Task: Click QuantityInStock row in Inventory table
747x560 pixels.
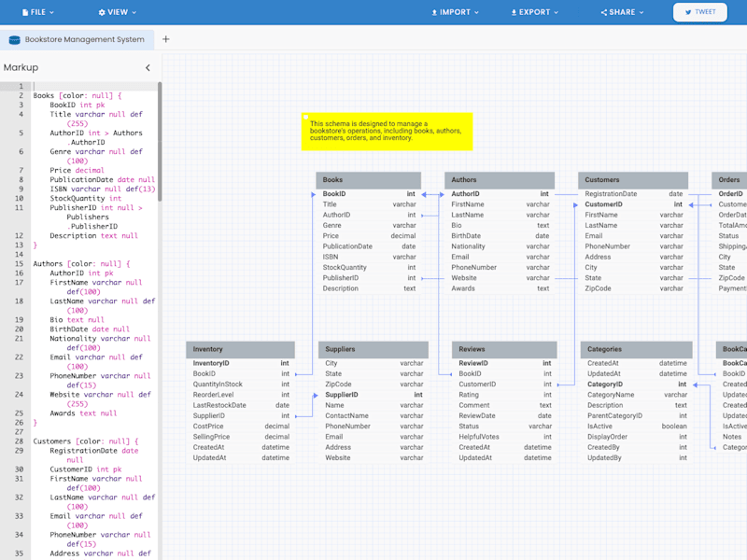Action: (240, 385)
